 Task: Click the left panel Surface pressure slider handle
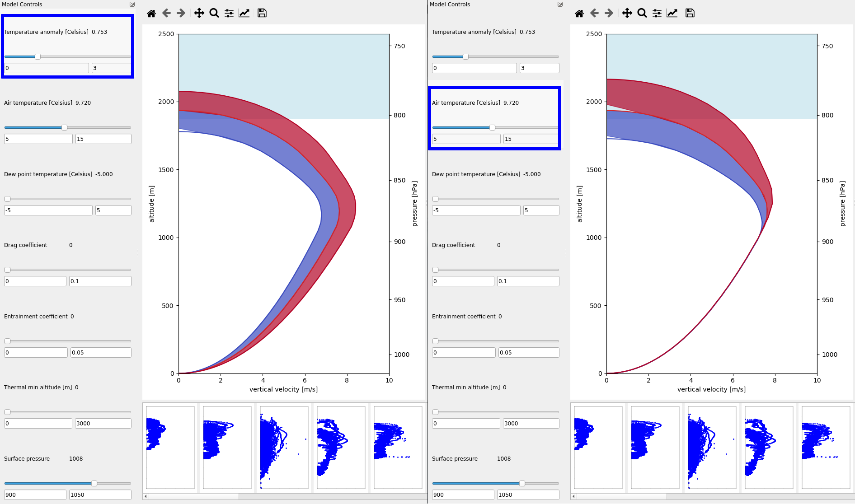[x=94, y=484]
